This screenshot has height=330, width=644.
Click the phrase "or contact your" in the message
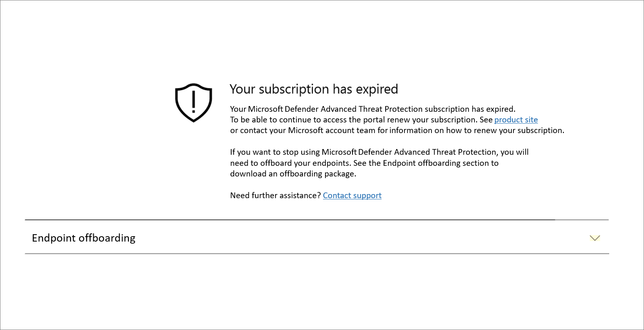point(258,131)
